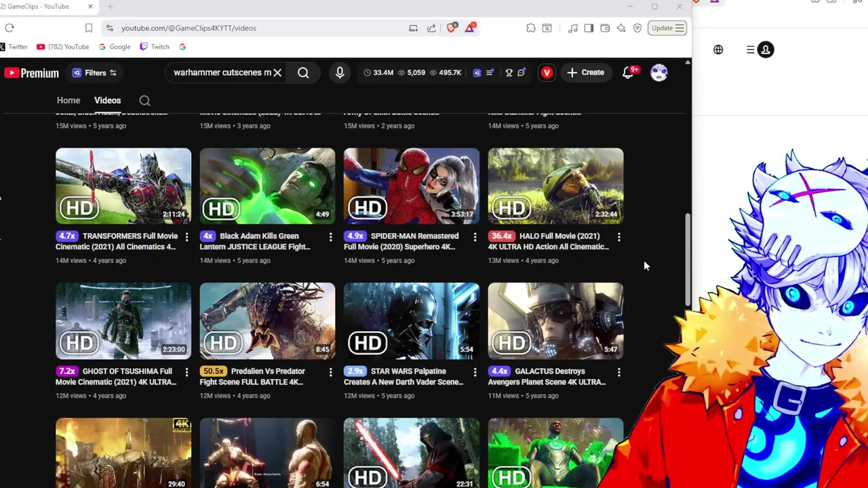Share this page via address bar icon
868x488 pixels.
pyautogui.click(x=431, y=28)
